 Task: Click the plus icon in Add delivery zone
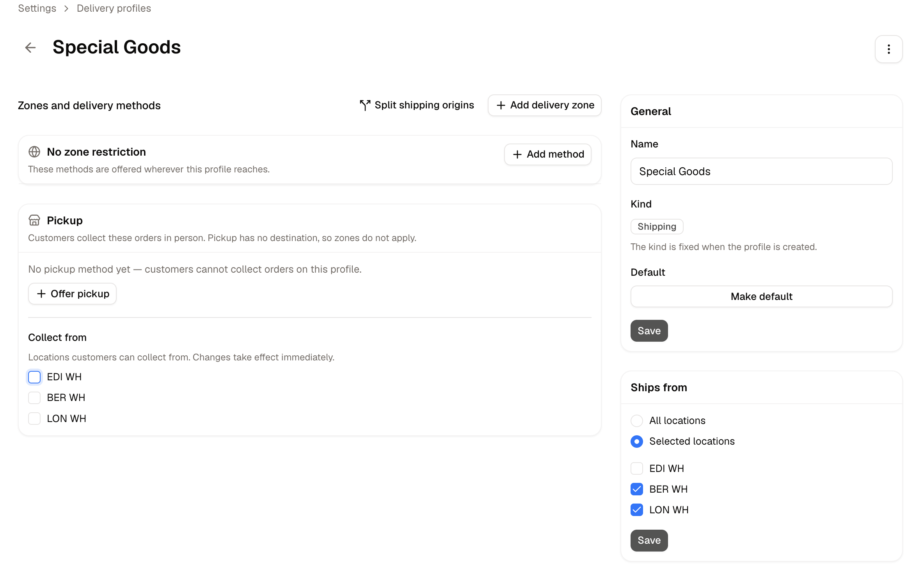coord(501,105)
